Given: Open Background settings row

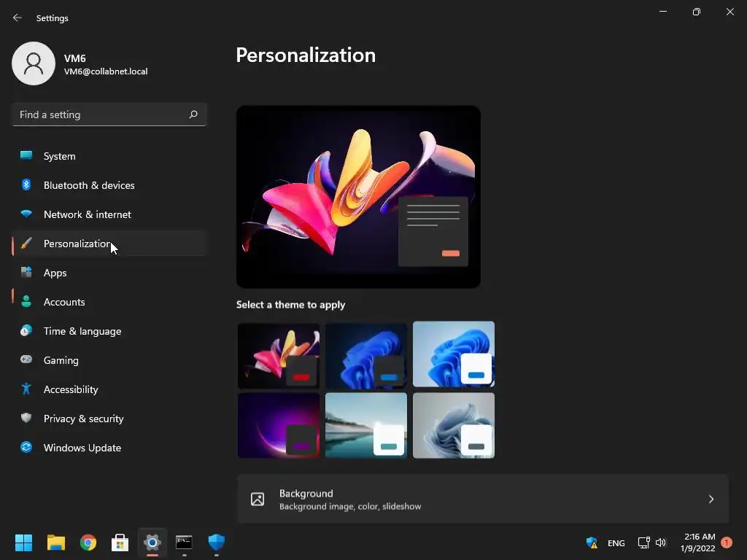Looking at the screenshot, I should point(483,499).
